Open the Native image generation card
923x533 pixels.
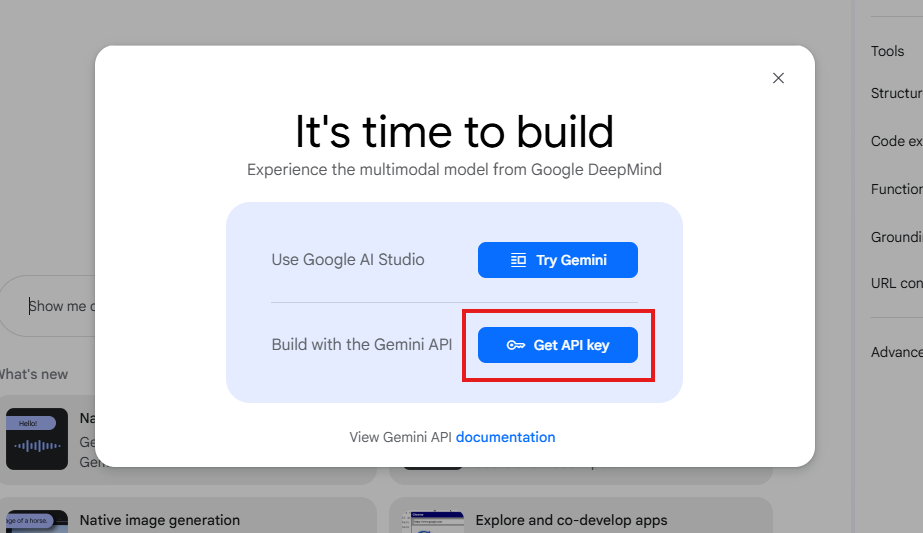[160, 520]
